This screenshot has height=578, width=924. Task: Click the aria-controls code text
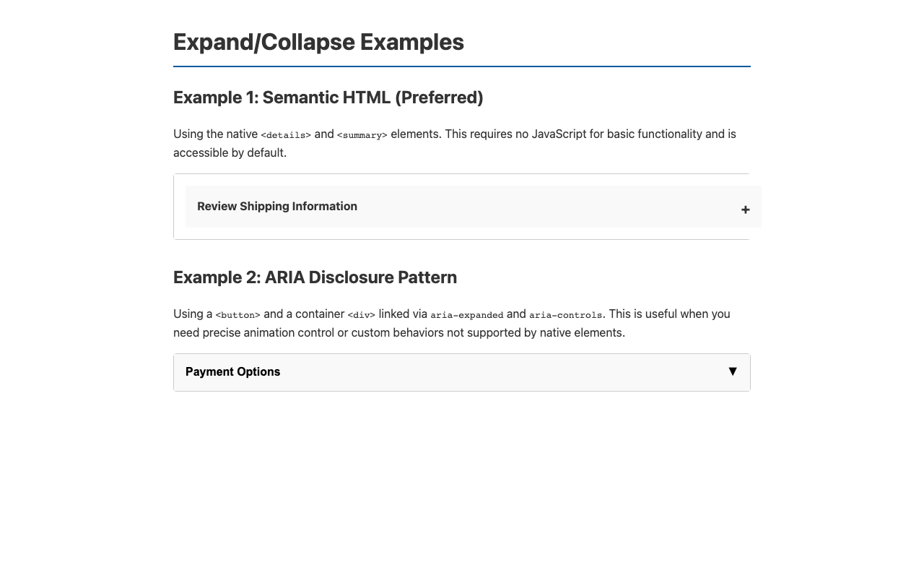(565, 315)
